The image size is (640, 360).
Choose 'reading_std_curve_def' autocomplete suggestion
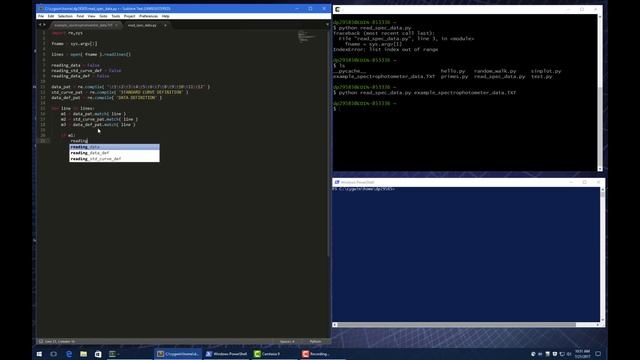(114, 159)
